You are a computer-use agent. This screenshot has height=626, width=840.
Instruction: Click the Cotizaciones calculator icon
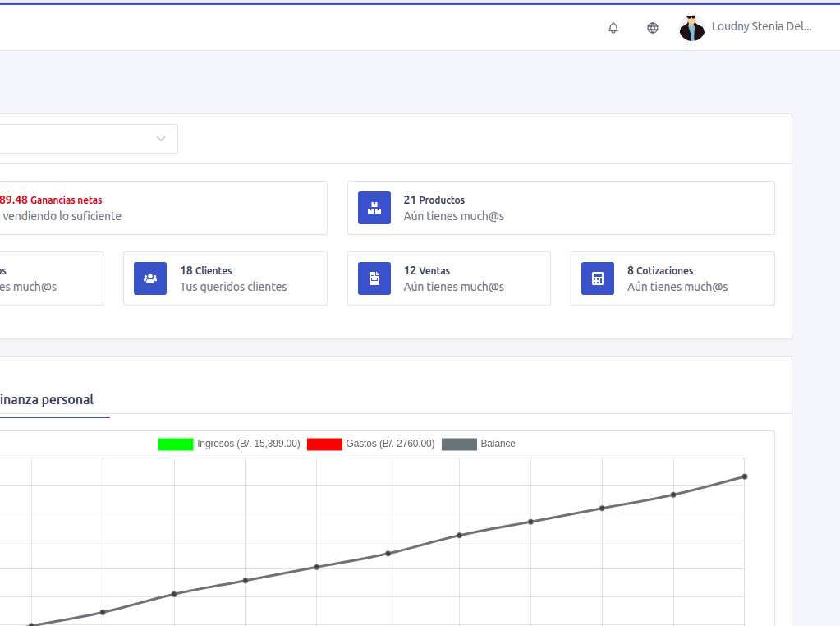point(598,278)
